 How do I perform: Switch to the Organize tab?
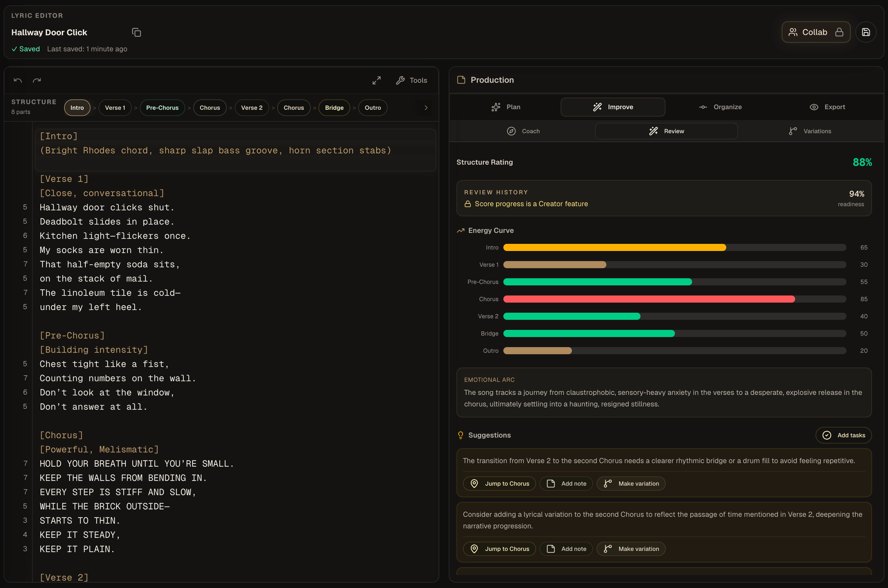coord(720,107)
